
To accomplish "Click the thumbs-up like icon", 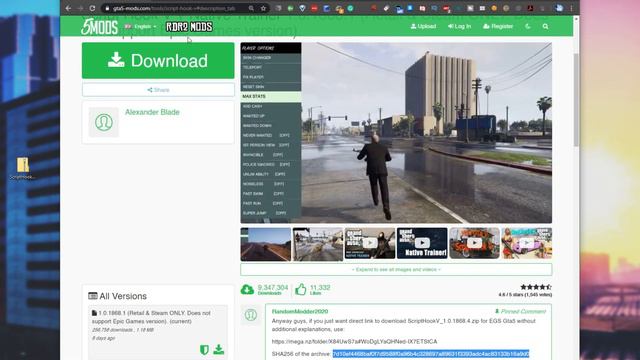I will click(301, 289).
